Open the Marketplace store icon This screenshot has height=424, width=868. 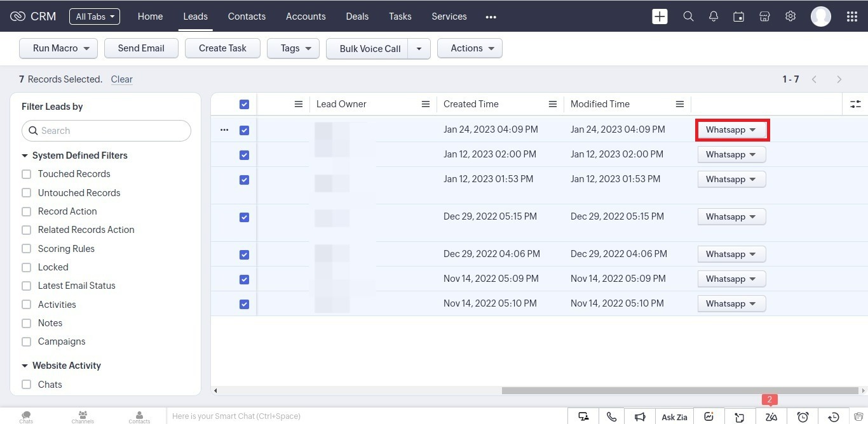764,17
